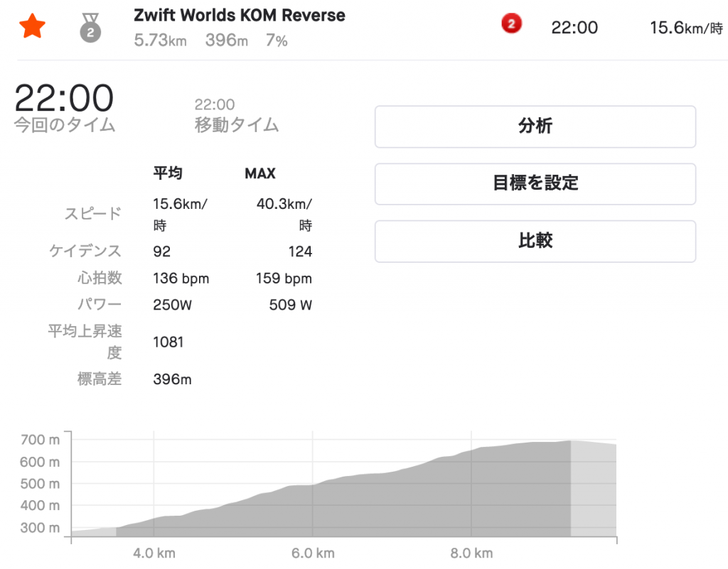Click the 5.73km segment distance
Viewport: 728px width, 569px height.
click(160, 40)
